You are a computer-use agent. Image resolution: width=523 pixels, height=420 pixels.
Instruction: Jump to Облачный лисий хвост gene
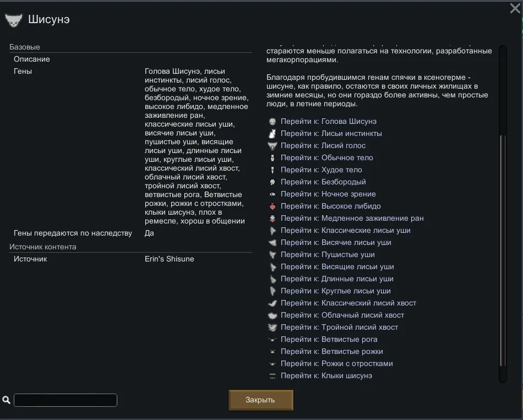[342, 315]
